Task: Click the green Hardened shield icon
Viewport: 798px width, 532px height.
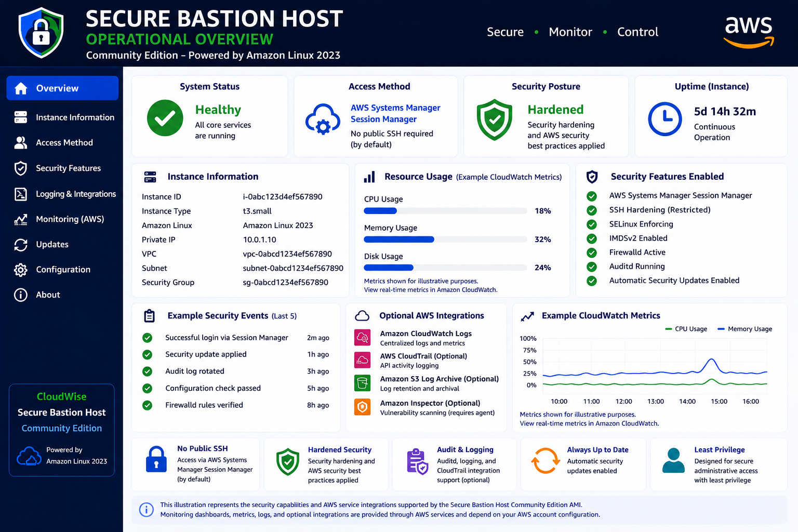Action: pyautogui.click(x=495, y=119)
